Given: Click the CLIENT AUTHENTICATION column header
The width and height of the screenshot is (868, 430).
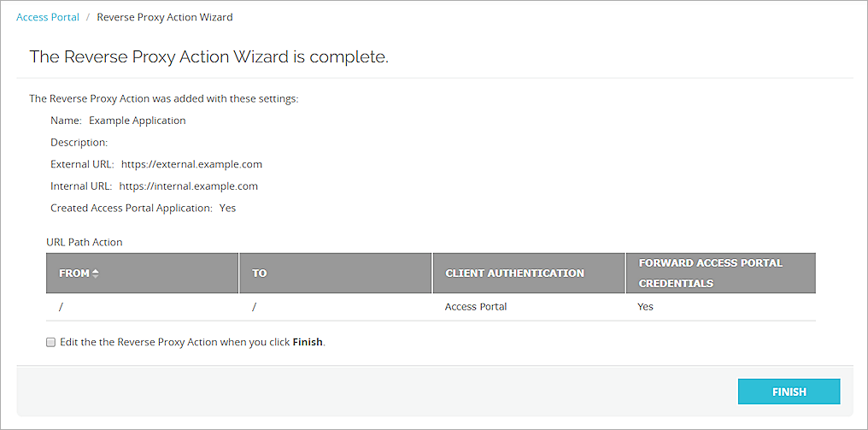Looking at the screenshot, I should (x=514, y=274).
